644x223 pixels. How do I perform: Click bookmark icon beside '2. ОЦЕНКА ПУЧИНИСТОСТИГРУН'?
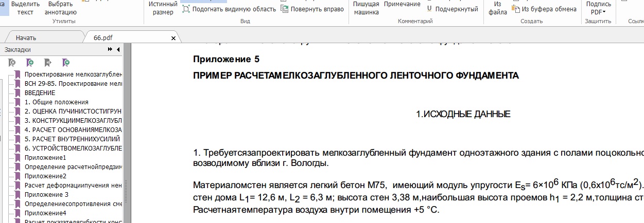coord(18,112)
